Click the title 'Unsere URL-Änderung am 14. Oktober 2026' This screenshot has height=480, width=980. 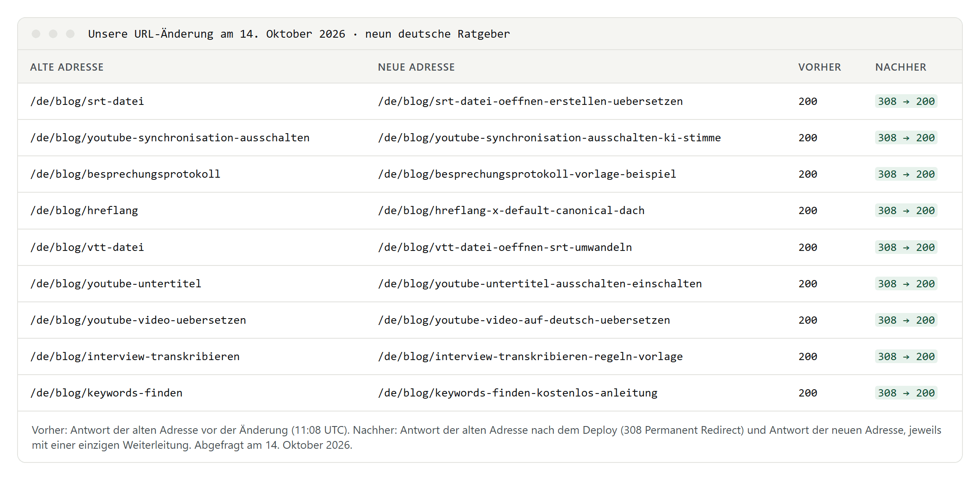coord(217,34)
